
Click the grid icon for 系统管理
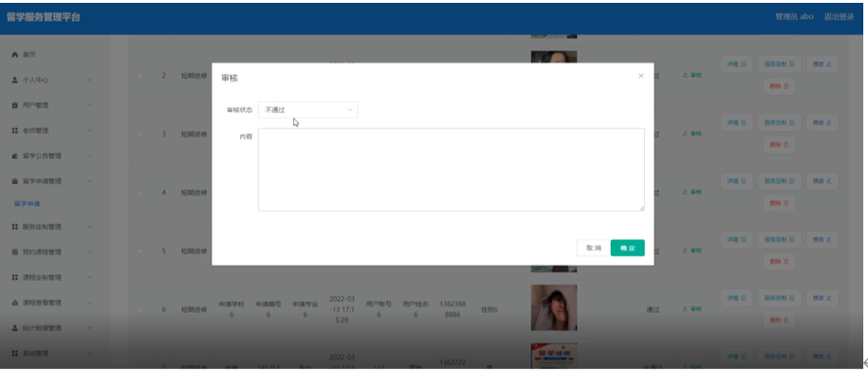15,353
